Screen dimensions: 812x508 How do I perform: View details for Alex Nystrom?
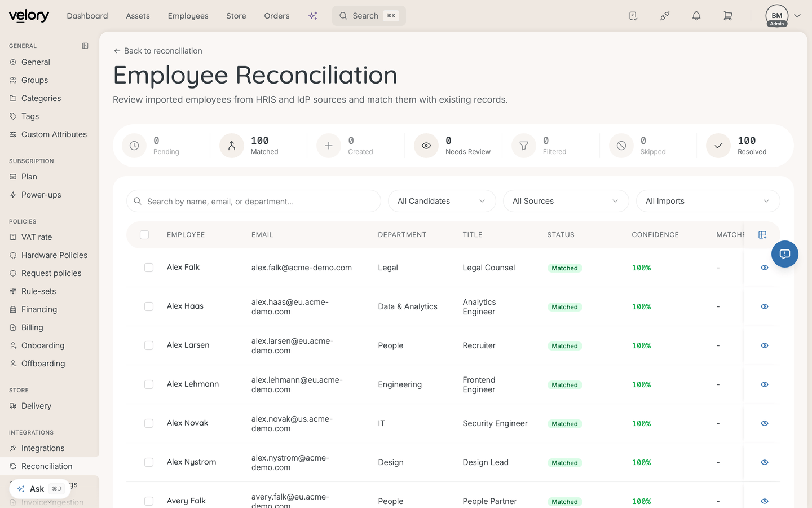click(x=765, y=462)
